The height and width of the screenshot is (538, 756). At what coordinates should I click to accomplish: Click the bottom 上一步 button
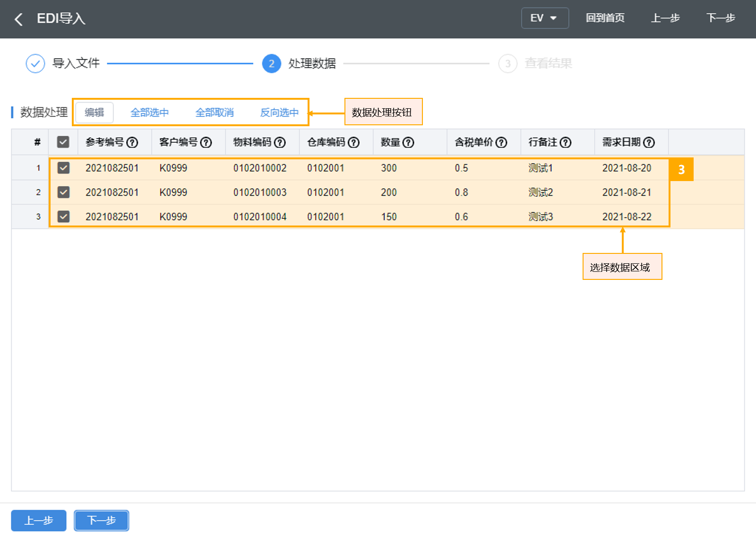(x=39, y=521)
